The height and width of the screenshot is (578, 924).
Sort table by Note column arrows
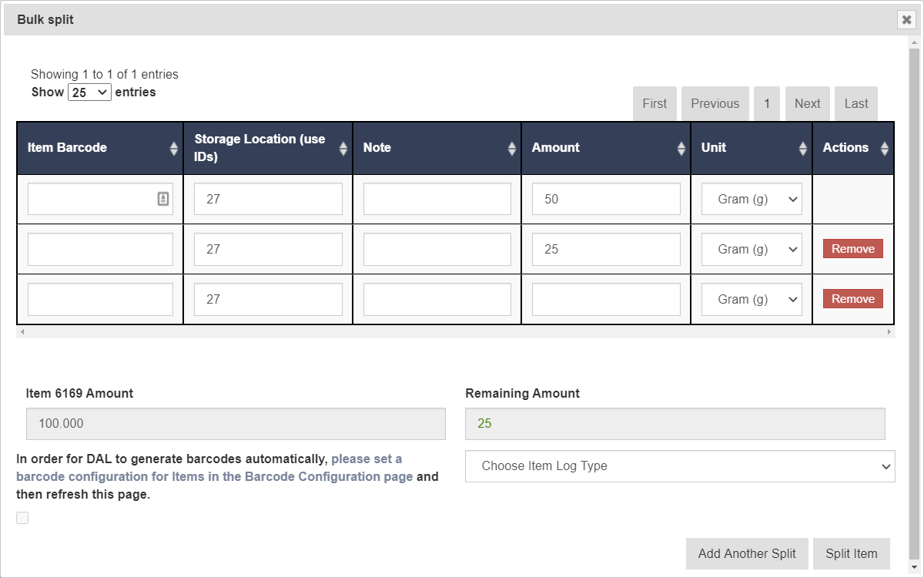(512, 148)
